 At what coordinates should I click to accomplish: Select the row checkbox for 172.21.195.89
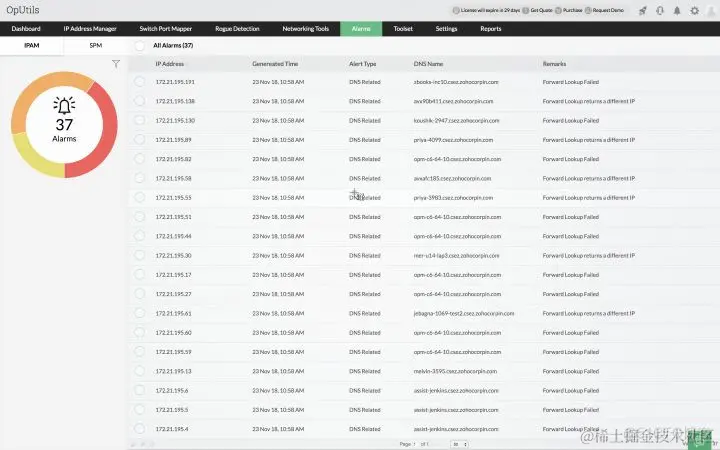(140, 140)
